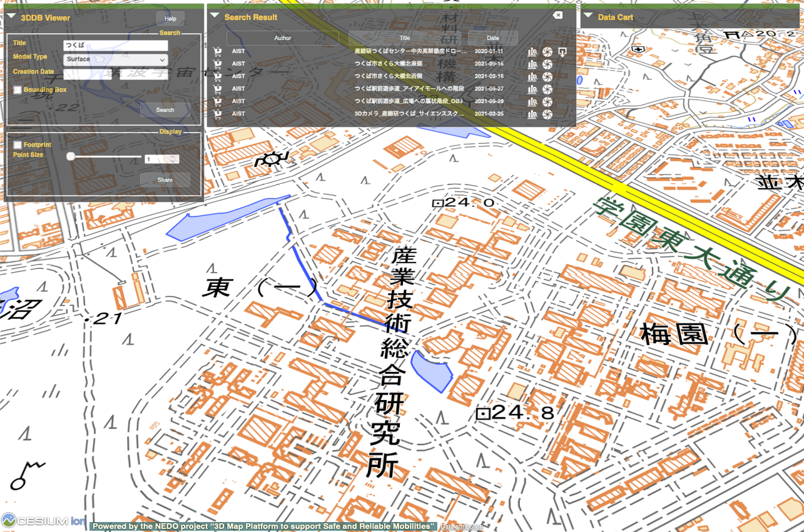Add つくば市さくら大橋北東側 result to cart

218,64
